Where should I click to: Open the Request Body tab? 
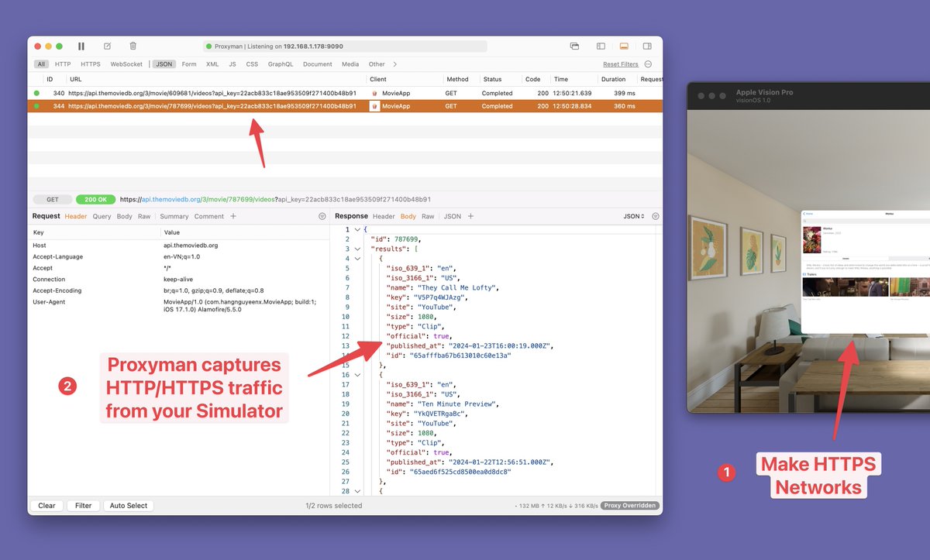(x=125, y=217)
